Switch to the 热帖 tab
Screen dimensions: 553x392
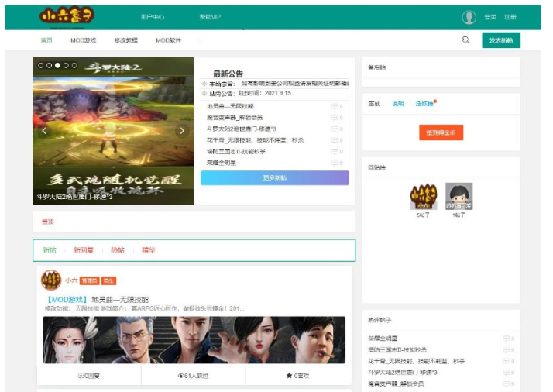(117, 250)
